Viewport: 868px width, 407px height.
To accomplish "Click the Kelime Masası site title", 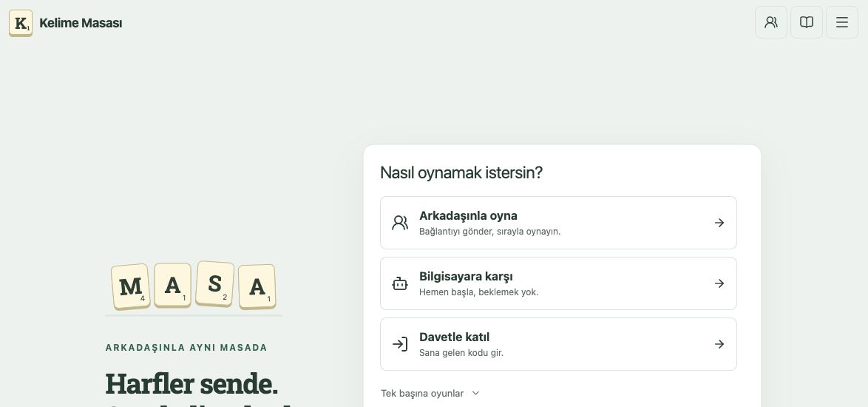I will [81, 23].
